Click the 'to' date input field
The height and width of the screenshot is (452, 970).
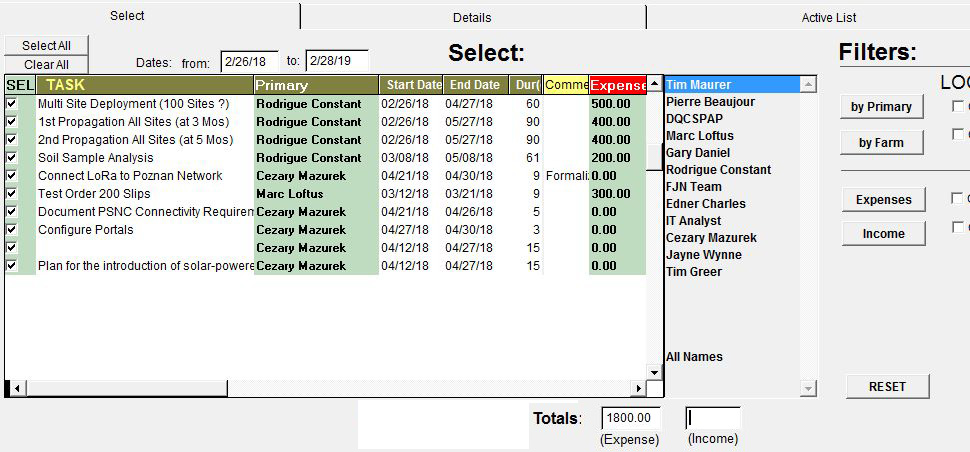coord(336,62)
